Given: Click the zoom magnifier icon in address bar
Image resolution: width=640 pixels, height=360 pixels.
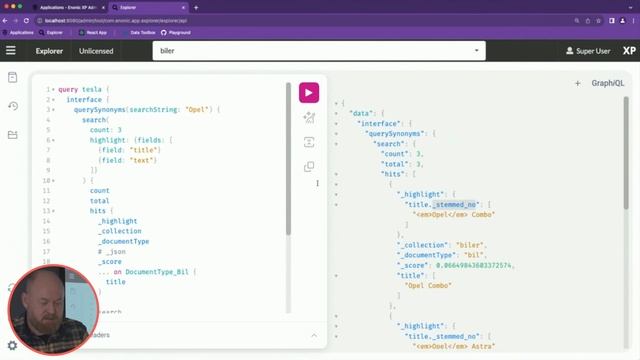Looking at the screenshot, I should pos(577,20).
